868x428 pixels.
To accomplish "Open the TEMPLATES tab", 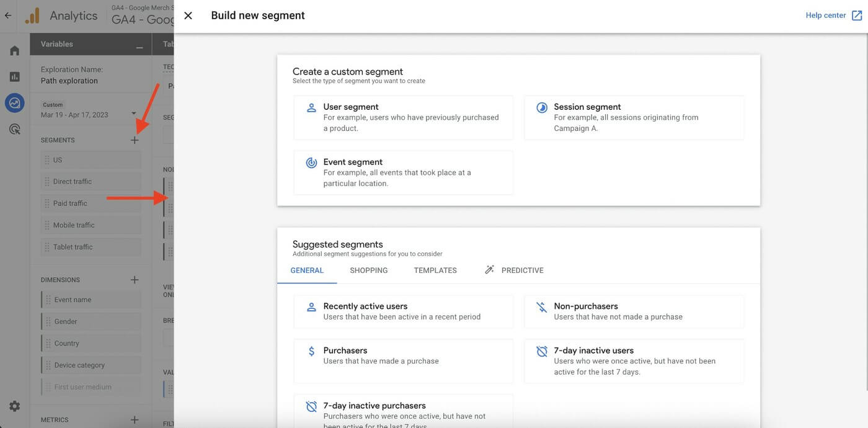I will (435, 270).
